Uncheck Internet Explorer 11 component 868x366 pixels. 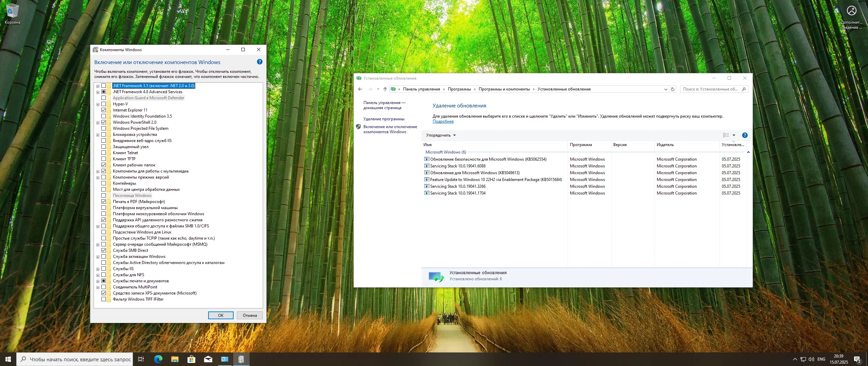click(104, 110)
